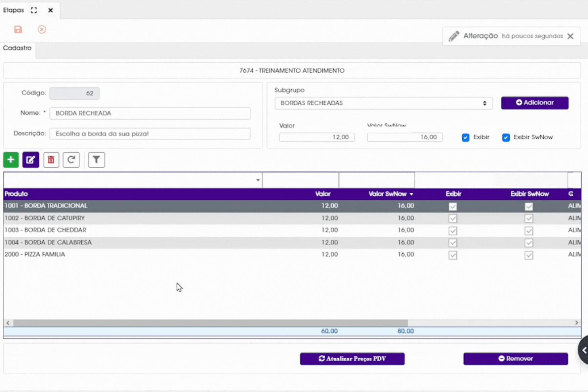Delete selected row with trash icon

point(51,160)
